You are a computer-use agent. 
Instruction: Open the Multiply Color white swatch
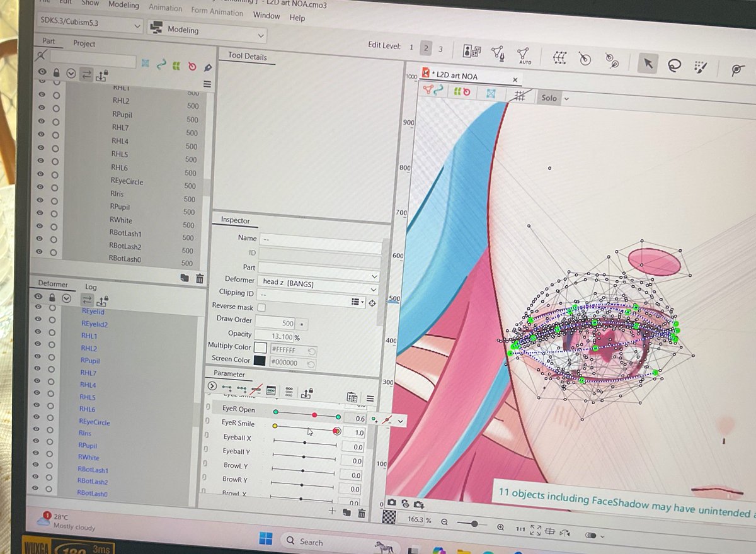260,347
